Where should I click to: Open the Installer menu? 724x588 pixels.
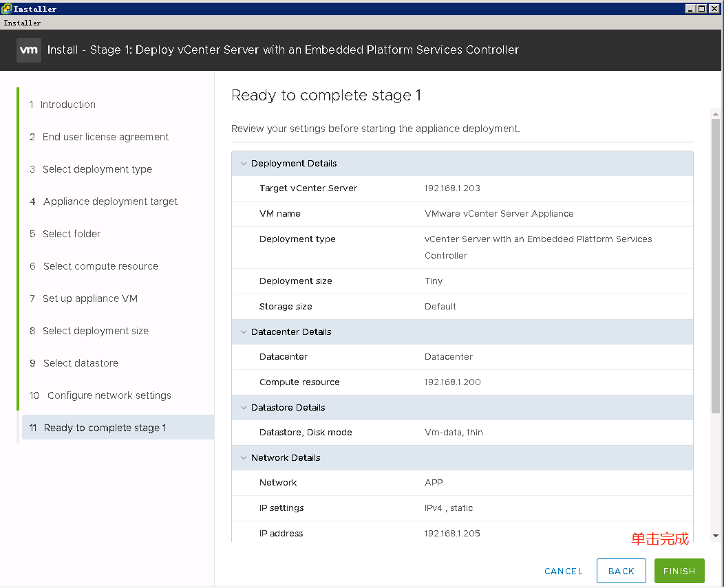tap(22, 23)
